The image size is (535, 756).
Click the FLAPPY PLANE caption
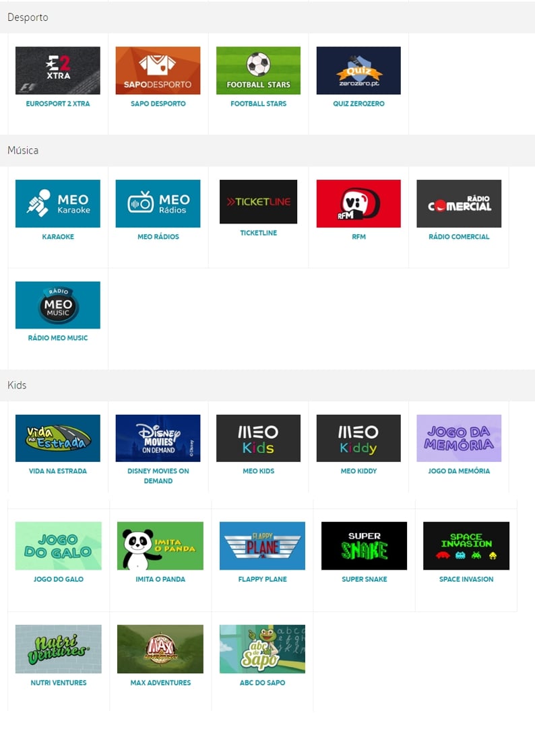[x=262, y=579]
